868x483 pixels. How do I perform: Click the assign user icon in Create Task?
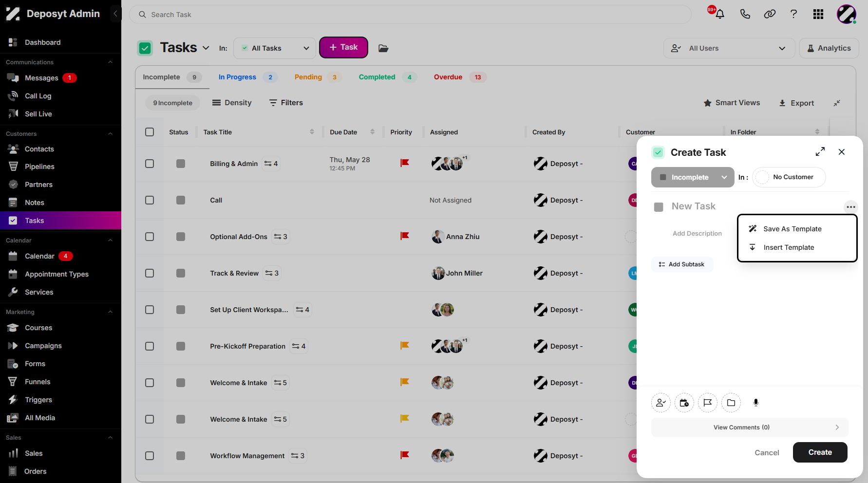pyautogui.click(x=661, y=403)
